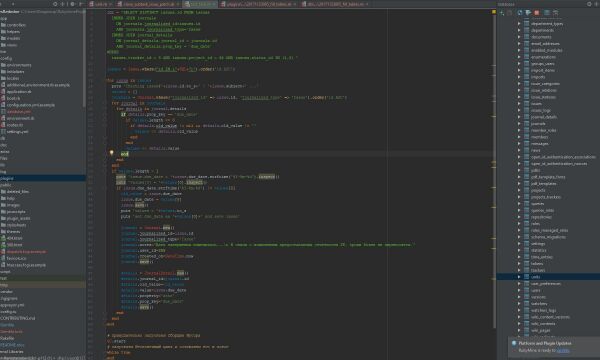Select the settings.yml file in project tree
Viewport: 600px width, 360px height.
(18, 132)
